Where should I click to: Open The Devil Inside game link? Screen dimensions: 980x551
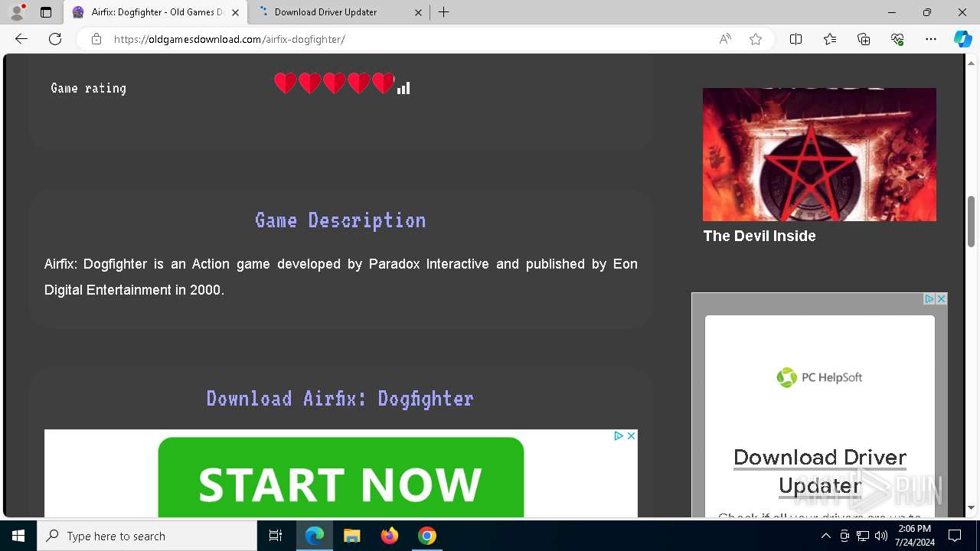(759, 236)
